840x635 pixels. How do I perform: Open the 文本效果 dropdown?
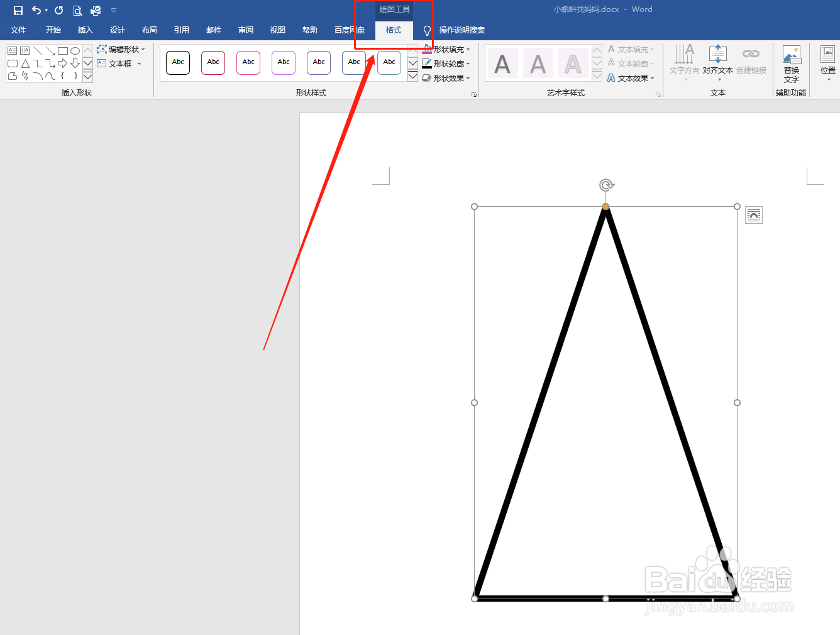click(x=631, y=78)
